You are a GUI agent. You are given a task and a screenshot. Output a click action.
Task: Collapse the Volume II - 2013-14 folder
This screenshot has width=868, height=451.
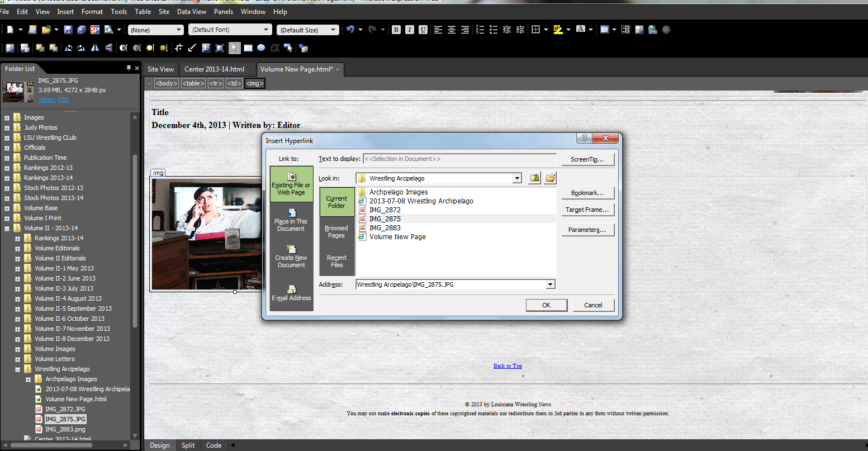(x=7, y=228)
